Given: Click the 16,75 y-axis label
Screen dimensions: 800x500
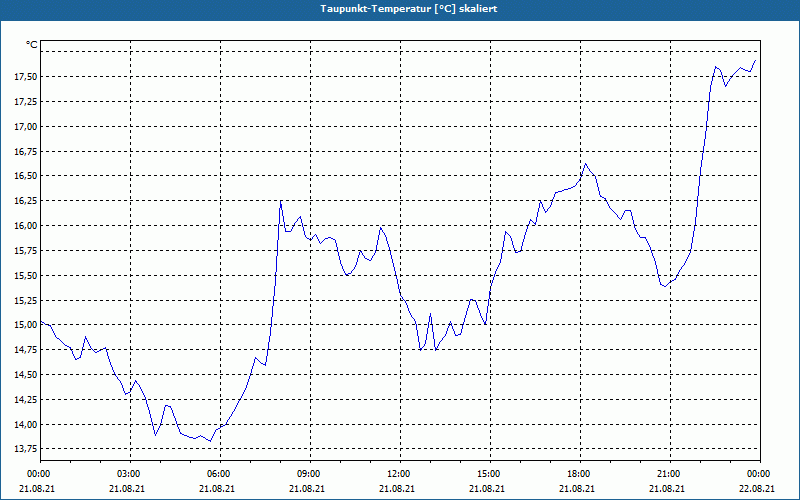Looking at the screenshot, I should coord(26,152).
